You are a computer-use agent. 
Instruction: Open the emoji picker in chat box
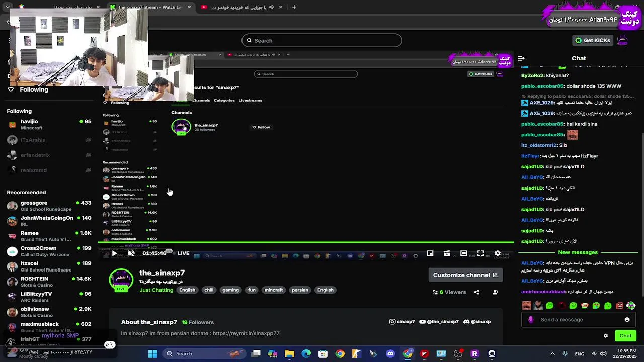coord(627,320)
